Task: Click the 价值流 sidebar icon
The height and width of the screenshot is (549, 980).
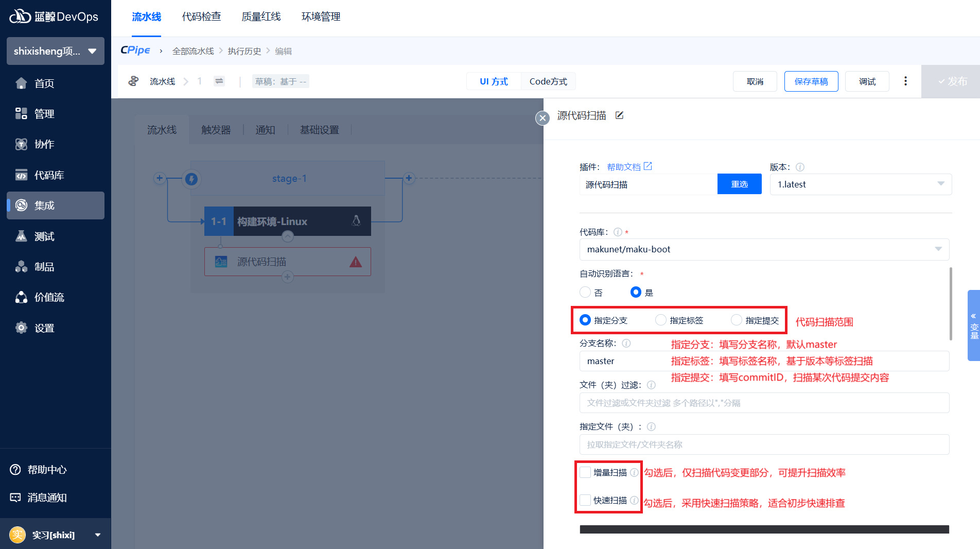Action: 21,297
